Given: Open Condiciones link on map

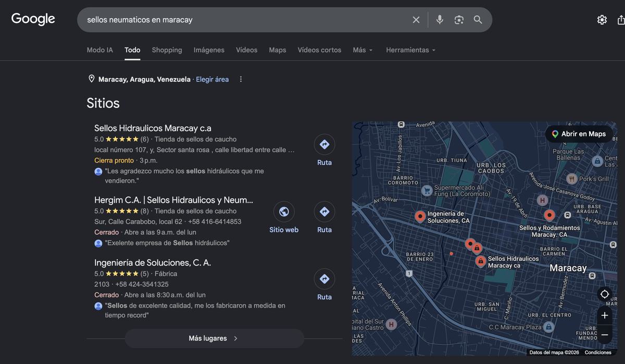Looking at the screenshot, I should coord(598,353).
